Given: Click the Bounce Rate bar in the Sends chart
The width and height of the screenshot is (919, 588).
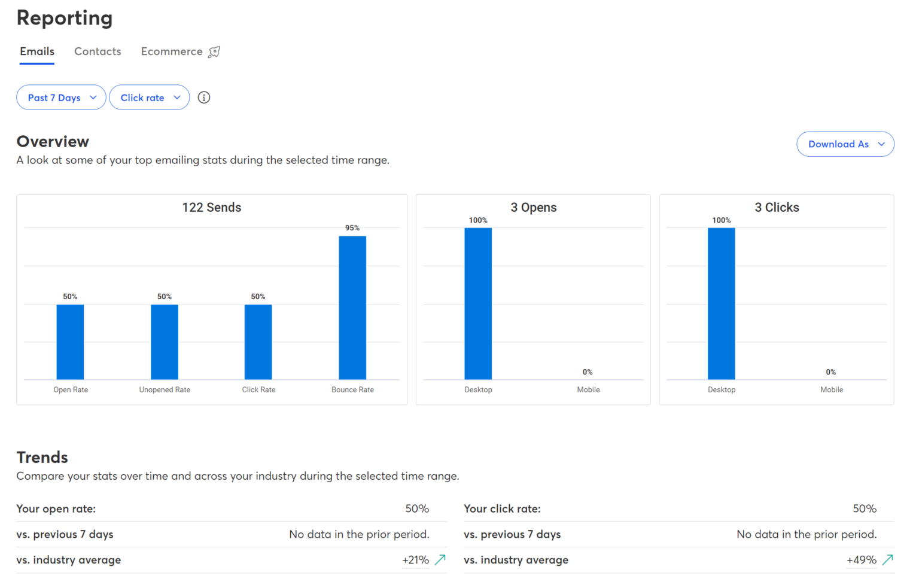Looking at the screenshot, I should click(x=352, y=306).
